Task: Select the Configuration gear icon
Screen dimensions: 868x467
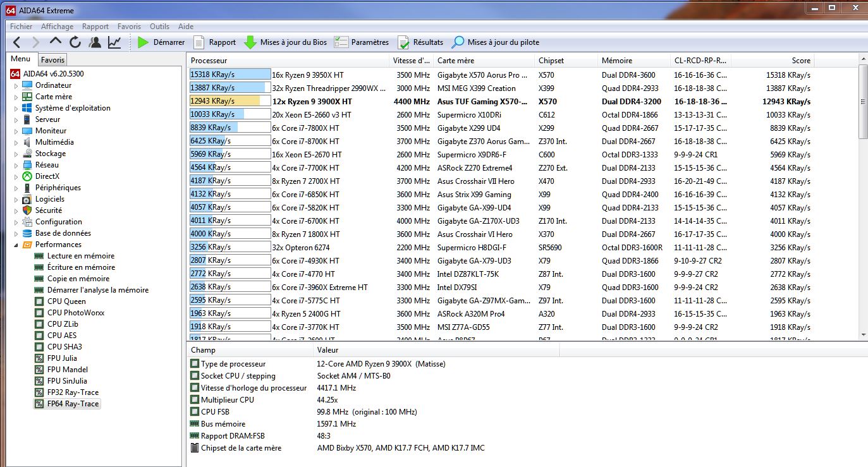Action: pyautogui.click(x=27, y=222)
